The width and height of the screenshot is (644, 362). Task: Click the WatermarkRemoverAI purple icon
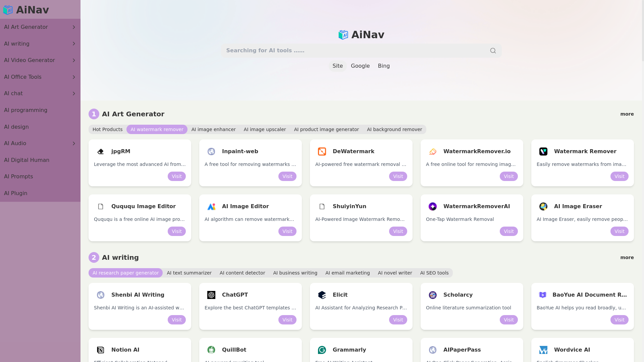[x=433, y=206]
